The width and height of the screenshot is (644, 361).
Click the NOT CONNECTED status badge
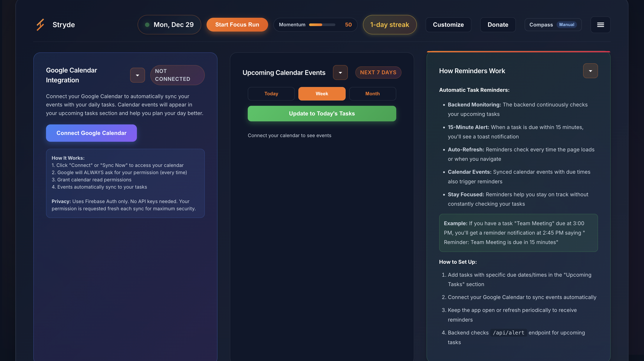(x=177, y=75)
